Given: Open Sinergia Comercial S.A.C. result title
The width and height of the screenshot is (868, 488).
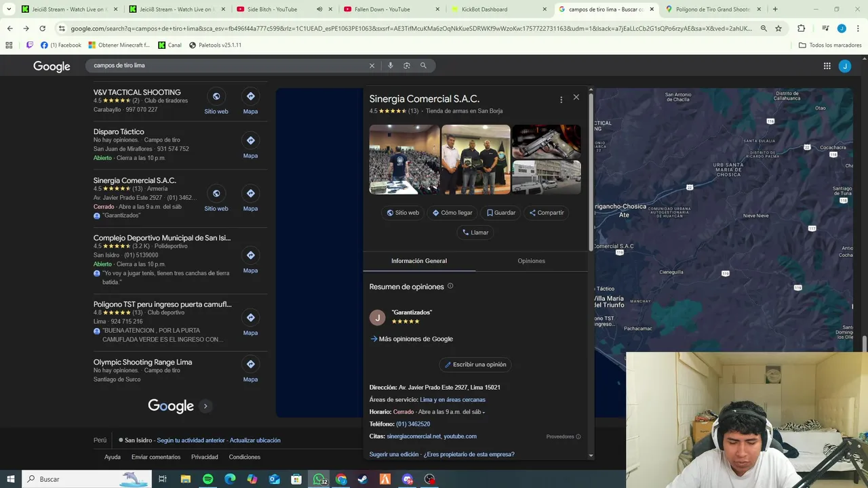Looking at the screenshot, I should point(135,180).
